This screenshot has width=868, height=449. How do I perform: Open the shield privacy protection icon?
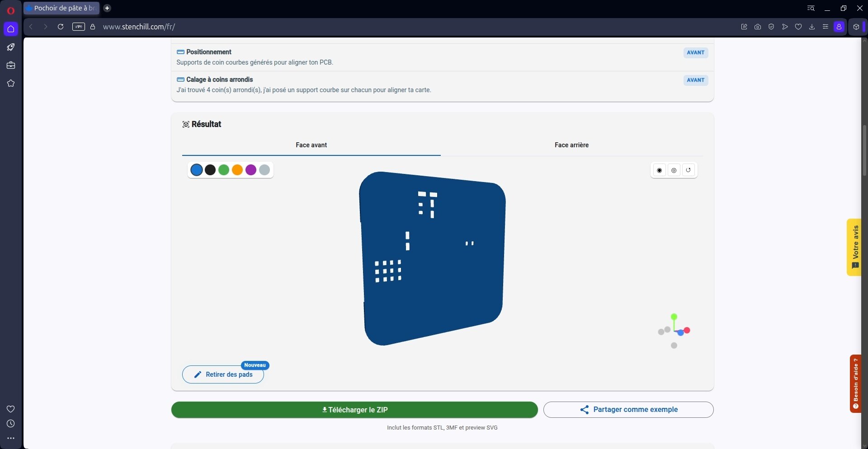(x=771, y=27)
